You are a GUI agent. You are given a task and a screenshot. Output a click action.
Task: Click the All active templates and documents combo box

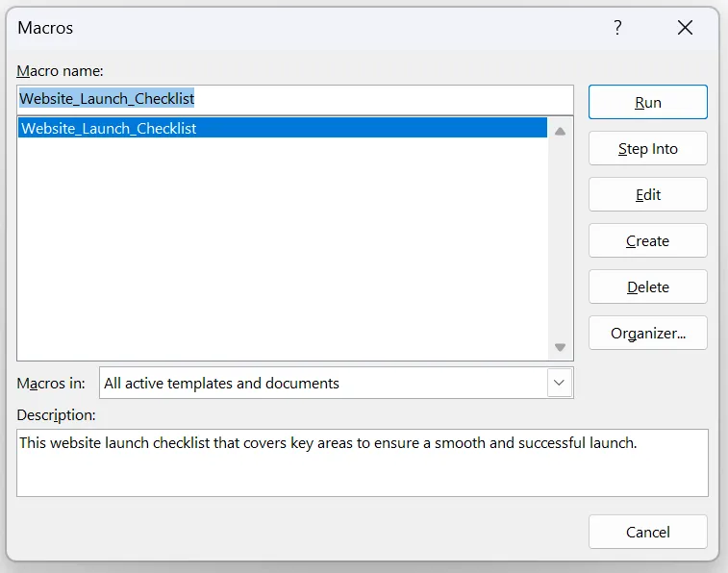pos(337,383)
